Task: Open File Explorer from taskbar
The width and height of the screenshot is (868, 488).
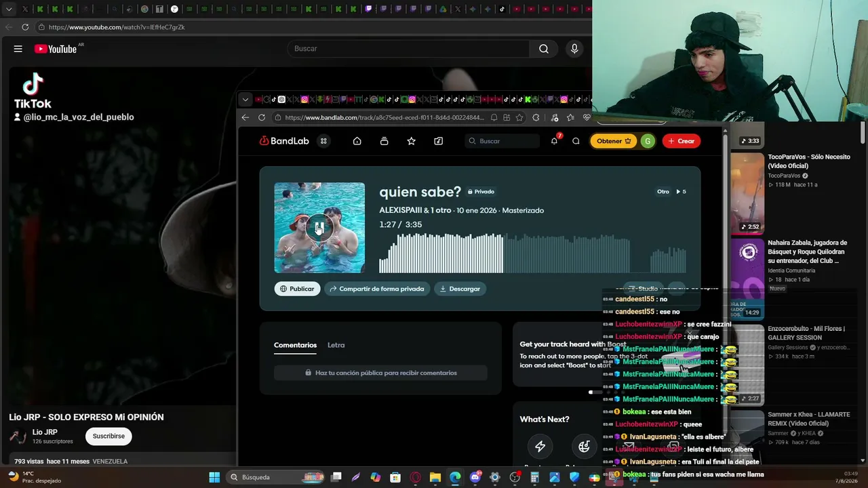Action: [435, 477]
